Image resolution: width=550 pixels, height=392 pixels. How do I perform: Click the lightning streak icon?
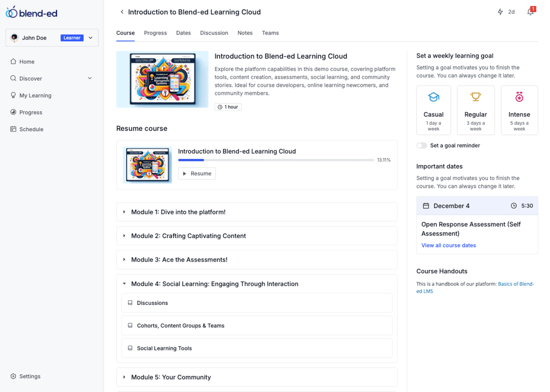(500, 12)
